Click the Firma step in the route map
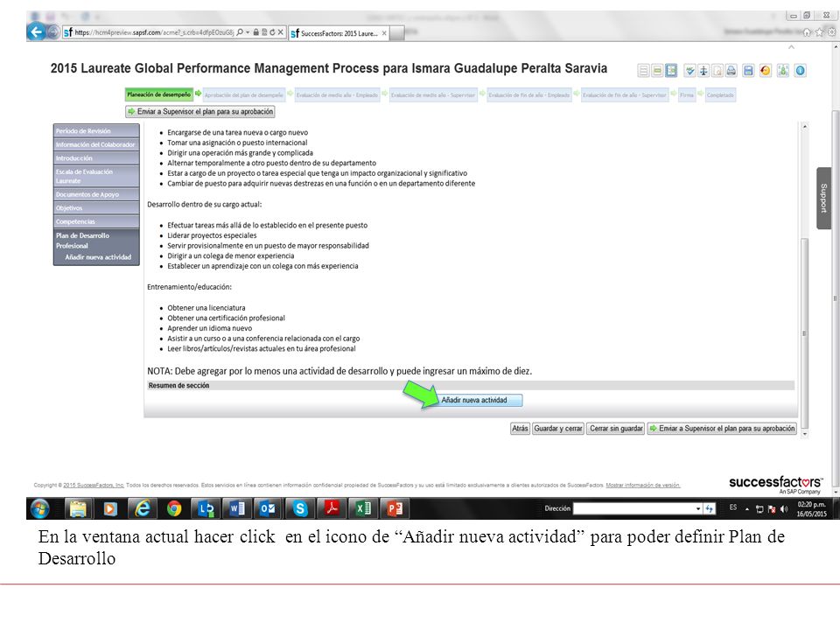 pos(687,95)
